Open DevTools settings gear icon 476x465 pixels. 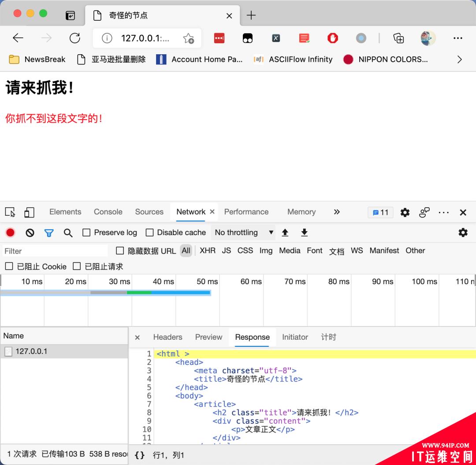(x=405, y=212)
